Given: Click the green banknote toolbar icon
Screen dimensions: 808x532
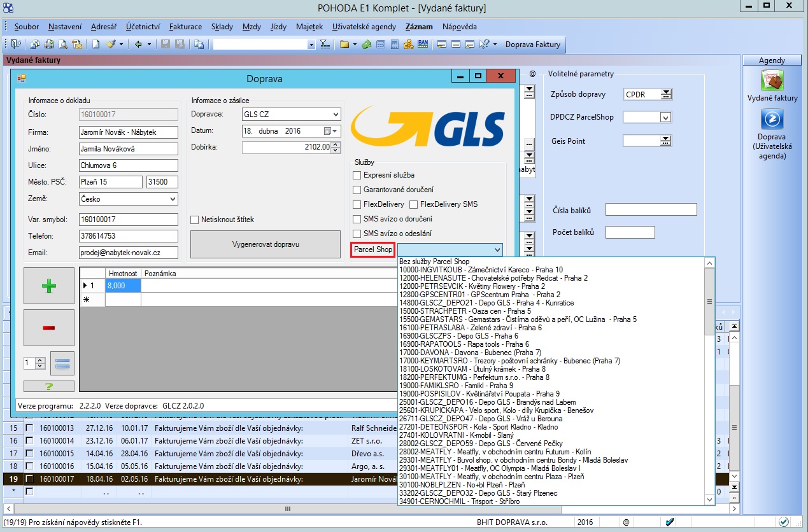Looking at the screenshot, I should coord(366,45).
